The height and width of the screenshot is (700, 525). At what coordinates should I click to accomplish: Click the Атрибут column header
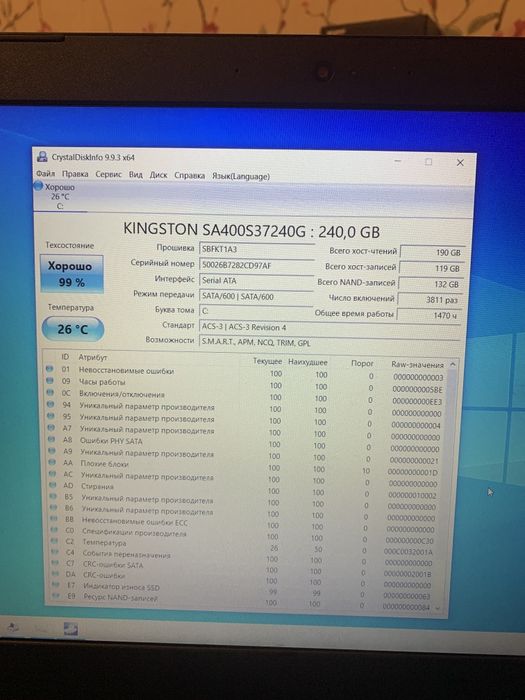click(x=93, y=357)
